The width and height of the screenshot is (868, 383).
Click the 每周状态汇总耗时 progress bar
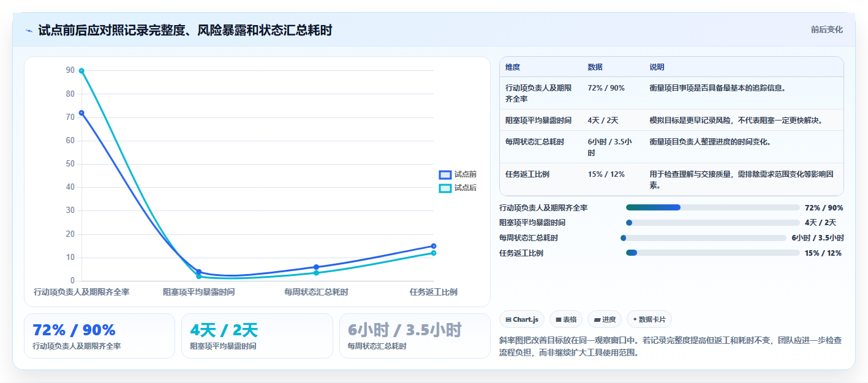[x=703, y=238]
